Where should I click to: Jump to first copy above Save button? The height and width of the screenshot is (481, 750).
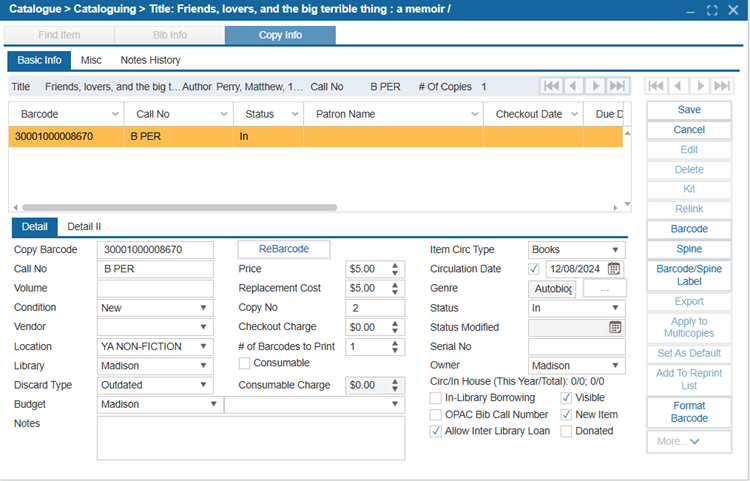[x=656, y=86]
